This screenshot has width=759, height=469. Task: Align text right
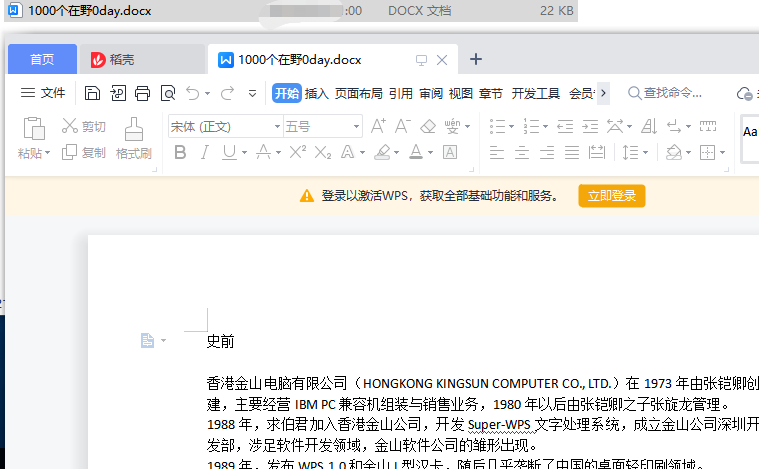pos(547,152)
